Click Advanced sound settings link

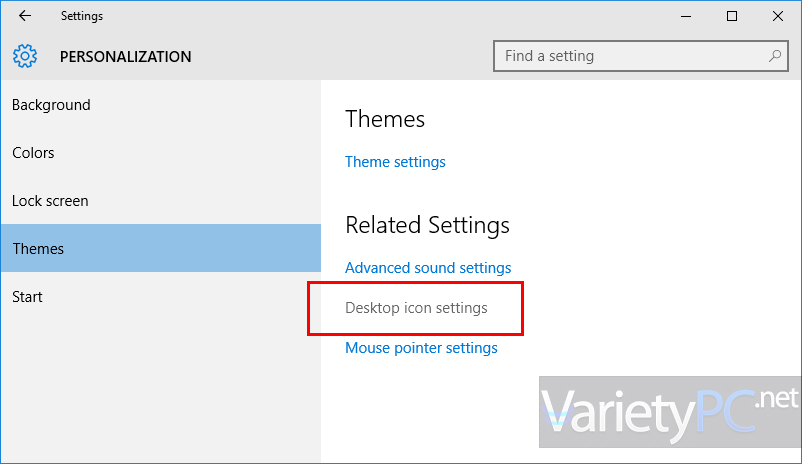coord(428,268)
